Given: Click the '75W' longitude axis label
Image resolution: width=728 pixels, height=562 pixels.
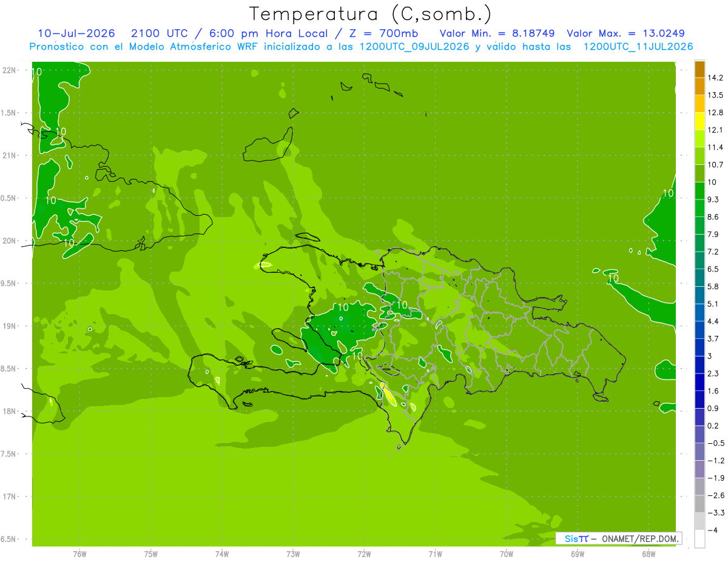Looking at the screenshot, I should (151, 554).
